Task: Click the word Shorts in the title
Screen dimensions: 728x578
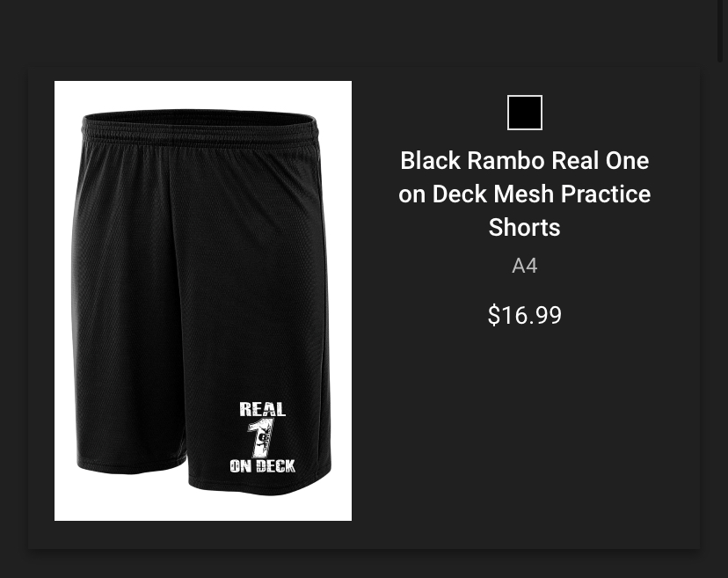Action: [x=525, y=227]
